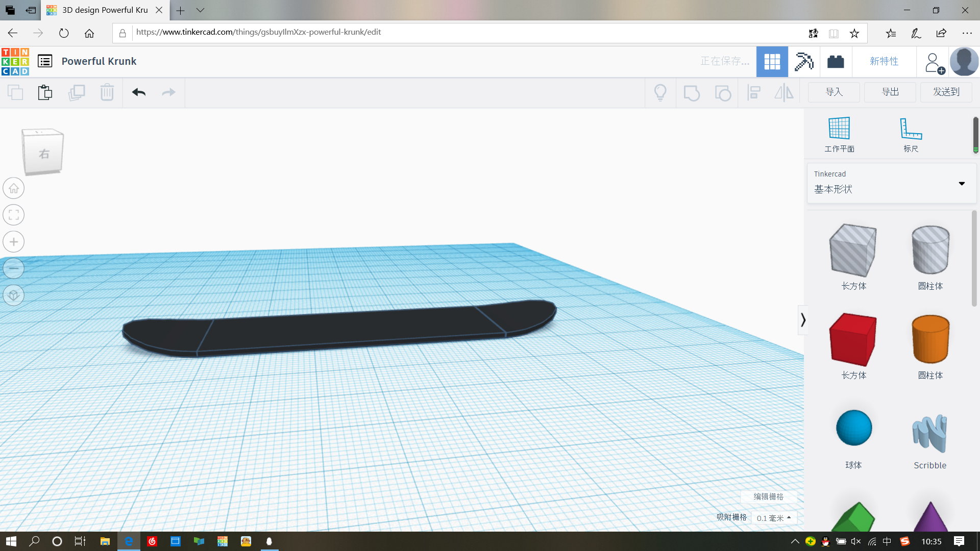This screenshot has height=551, width=980.
Task: Click the Powerful Krunk design name
Action: tap(99, 61)
